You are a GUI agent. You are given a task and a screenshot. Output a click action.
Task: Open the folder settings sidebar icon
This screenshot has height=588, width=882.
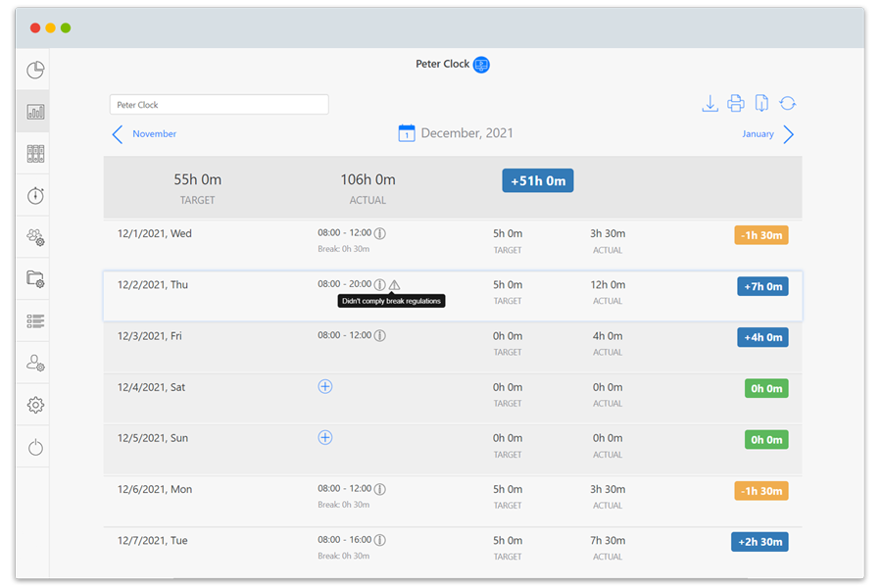(35, 279)
